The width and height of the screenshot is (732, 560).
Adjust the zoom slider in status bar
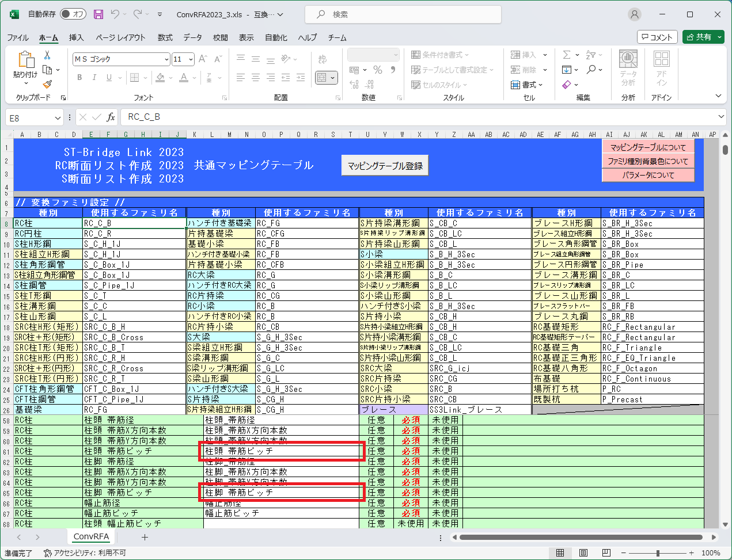pos(658,553)
